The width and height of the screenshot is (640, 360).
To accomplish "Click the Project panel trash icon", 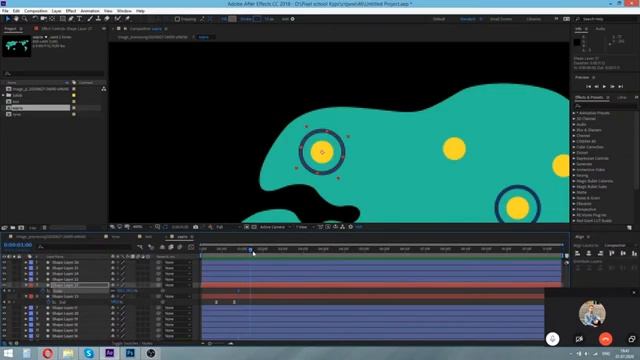I will click(44, 228).
